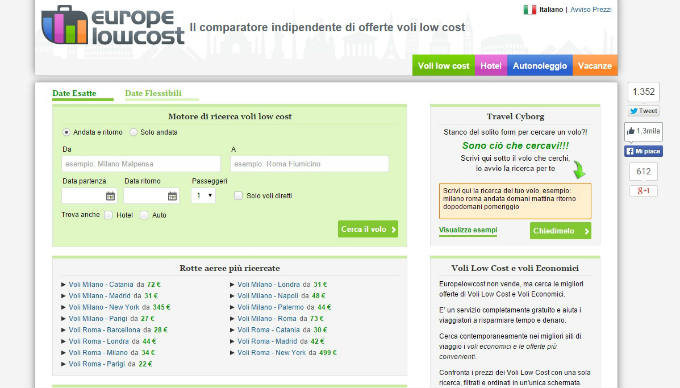Select the Solo andata radio option
680x388 pixels.
[134, 132]
